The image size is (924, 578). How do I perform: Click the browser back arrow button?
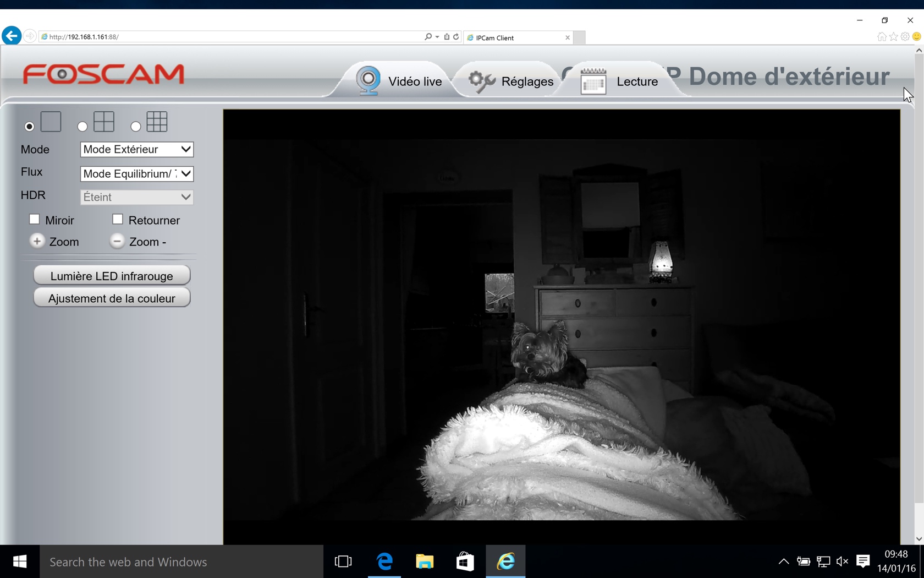12,36
